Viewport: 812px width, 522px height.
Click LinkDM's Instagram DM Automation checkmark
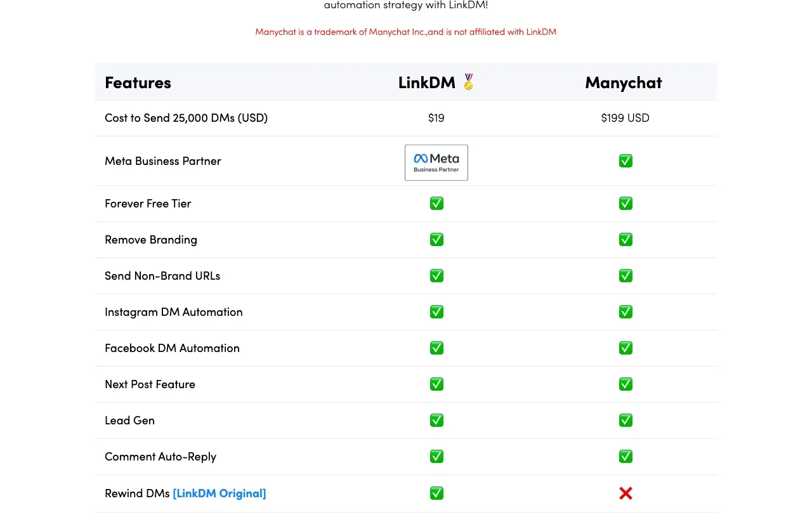pos(436,312)
